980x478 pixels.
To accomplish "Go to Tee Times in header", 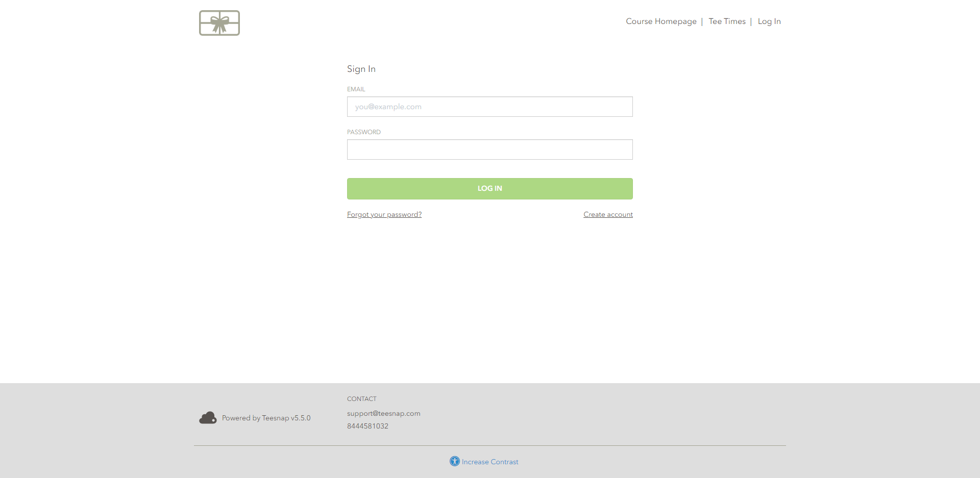I will 727,21.
